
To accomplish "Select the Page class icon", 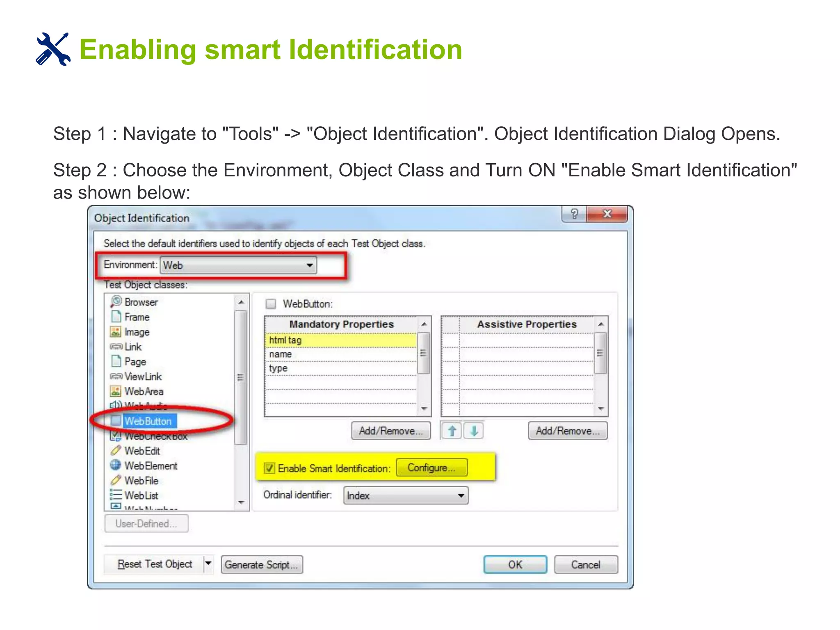I will [116, 361].
